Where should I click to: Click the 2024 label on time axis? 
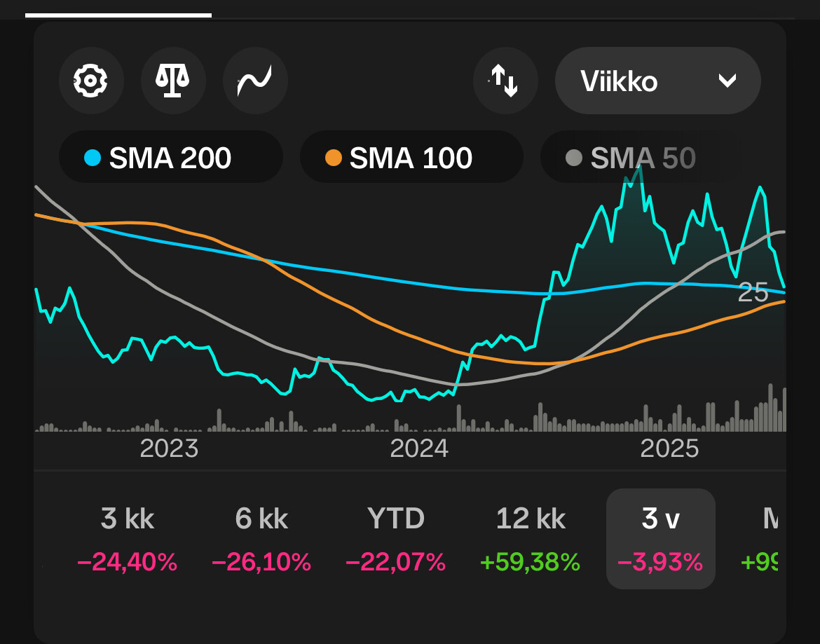[419, 448]
